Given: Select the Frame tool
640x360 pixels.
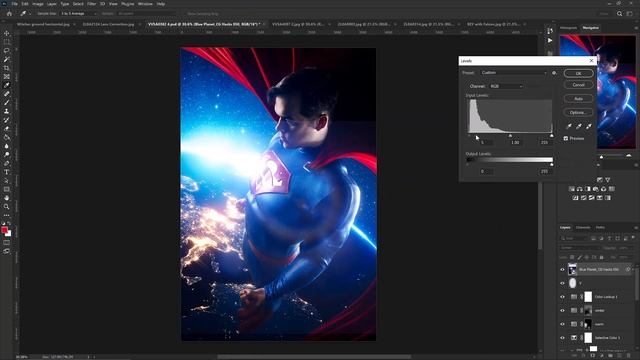Looking at the screenshot, I should [x=7, y=76].
